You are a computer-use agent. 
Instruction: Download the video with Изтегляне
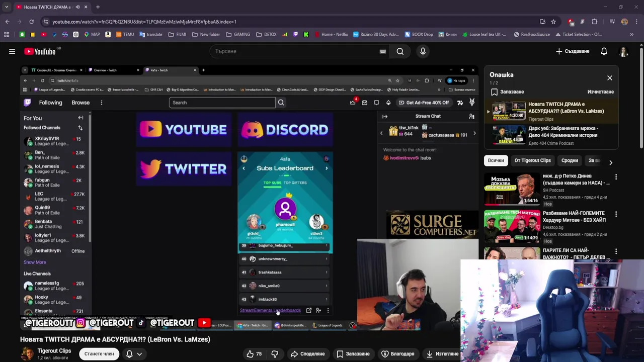pyautogui.click(x=442, y=354)
